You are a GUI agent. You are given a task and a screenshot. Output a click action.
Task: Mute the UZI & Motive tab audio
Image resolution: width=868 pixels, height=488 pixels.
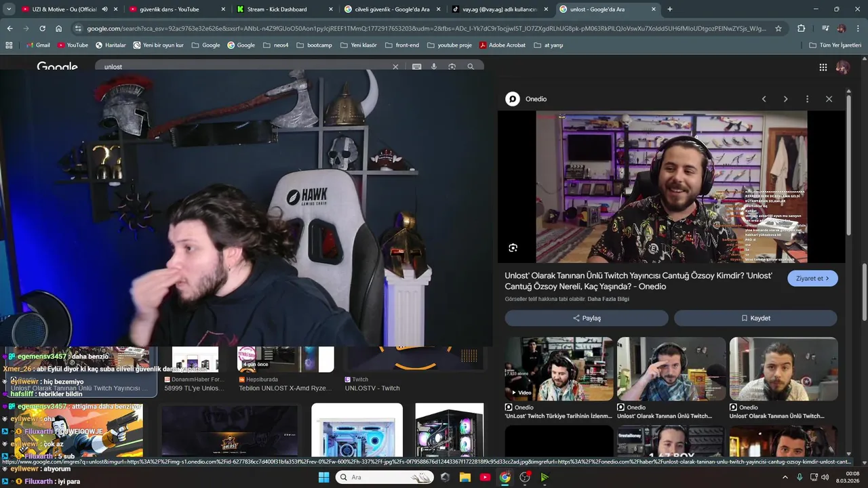coord(104,9)
